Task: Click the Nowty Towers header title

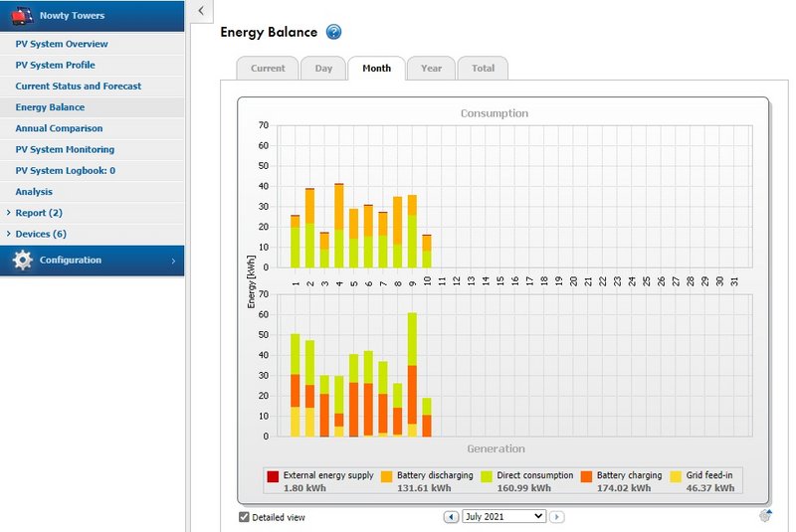Action: click(72, 16)
